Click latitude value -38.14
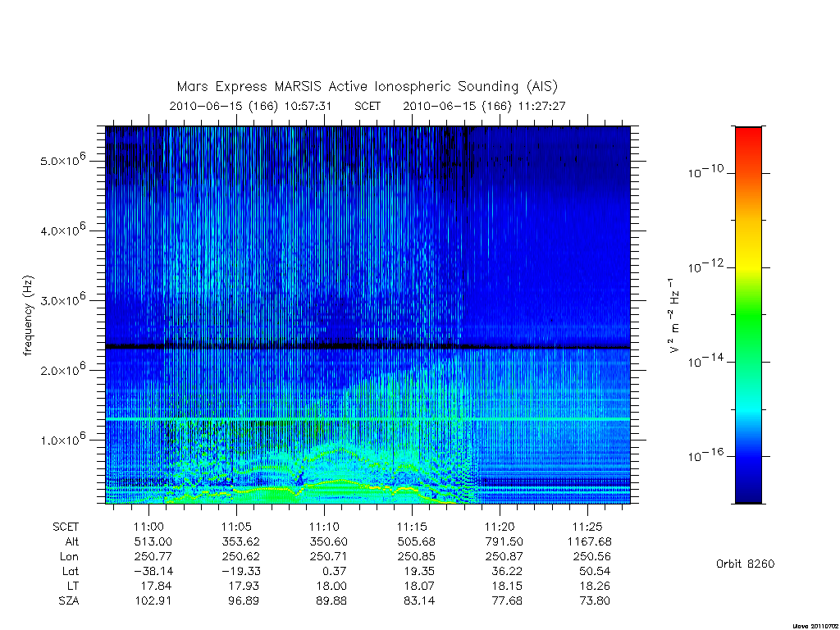This screenshot has width=840, height=630. click(x=153, y=571)
